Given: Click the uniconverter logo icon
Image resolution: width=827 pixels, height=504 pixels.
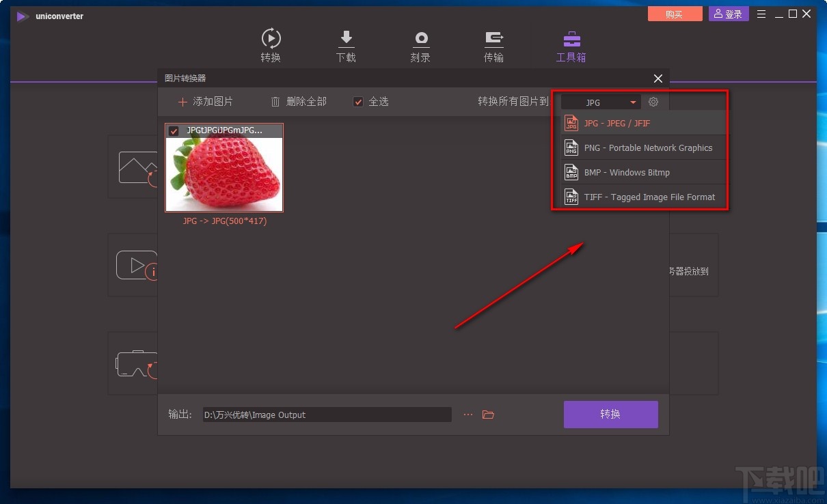Looking at the screenshot, I should tap(23, 16).
